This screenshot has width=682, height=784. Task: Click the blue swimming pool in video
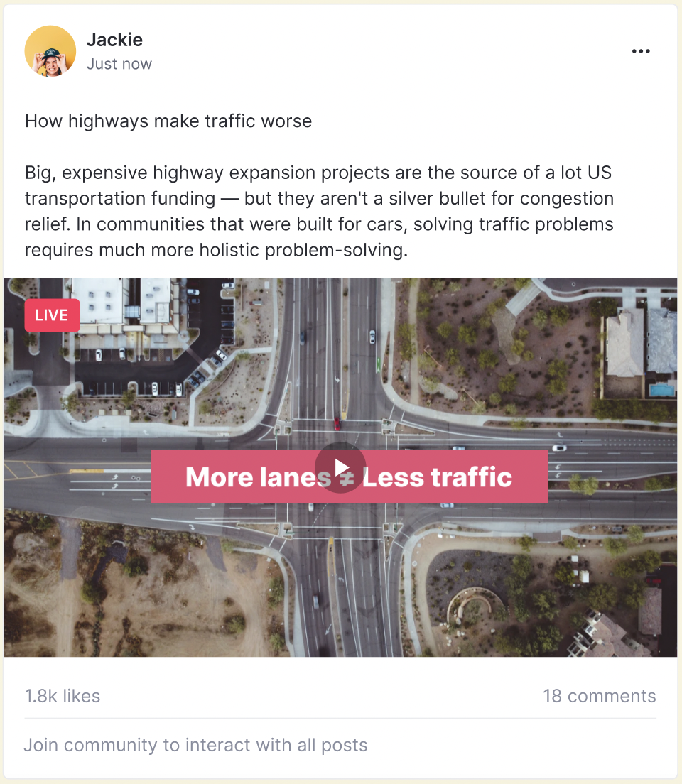click(x=661, y=389)
